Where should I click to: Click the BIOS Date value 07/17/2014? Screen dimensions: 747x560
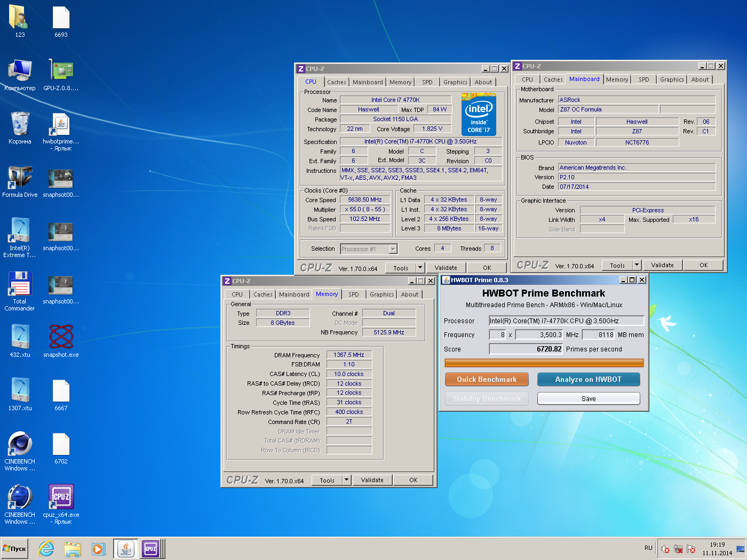click(637, 187)
